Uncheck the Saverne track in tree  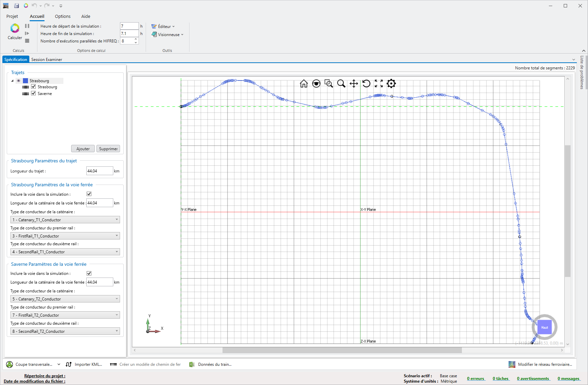tap(33, 93)
